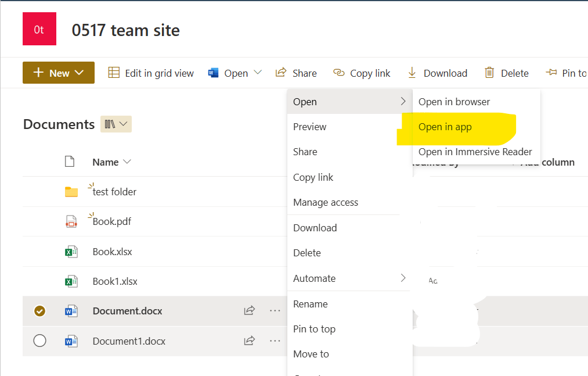Click the share icon beside Document1.docx
This screenshot has width=588, height=376.
tap(250, 341)
